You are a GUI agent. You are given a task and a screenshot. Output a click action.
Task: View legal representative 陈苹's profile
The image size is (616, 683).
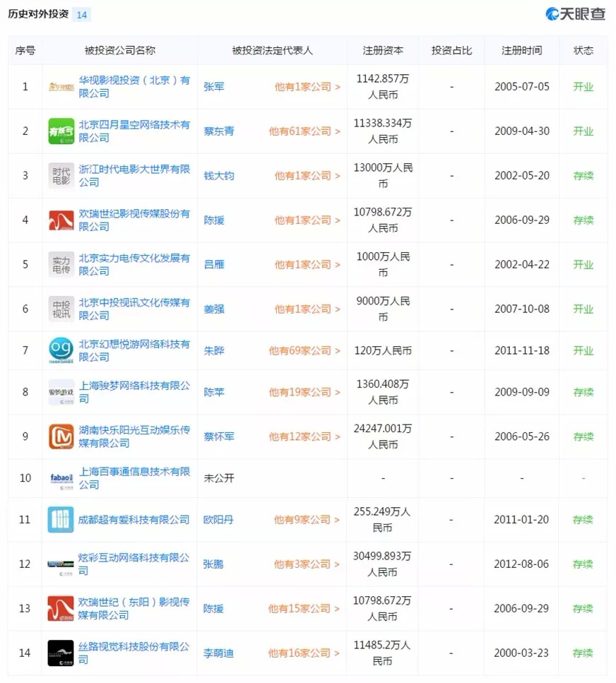tap(214, 392)
